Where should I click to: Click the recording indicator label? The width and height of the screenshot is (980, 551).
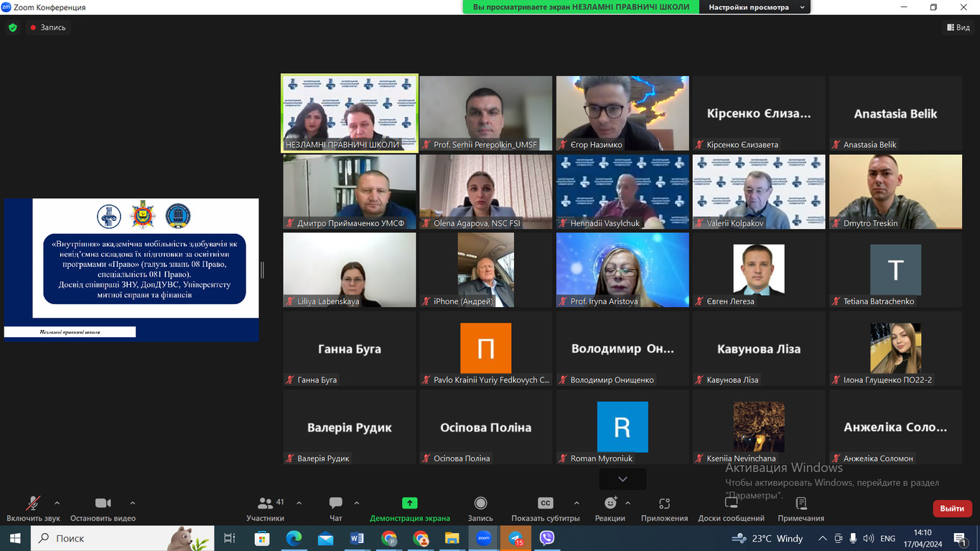coord(47,27)
